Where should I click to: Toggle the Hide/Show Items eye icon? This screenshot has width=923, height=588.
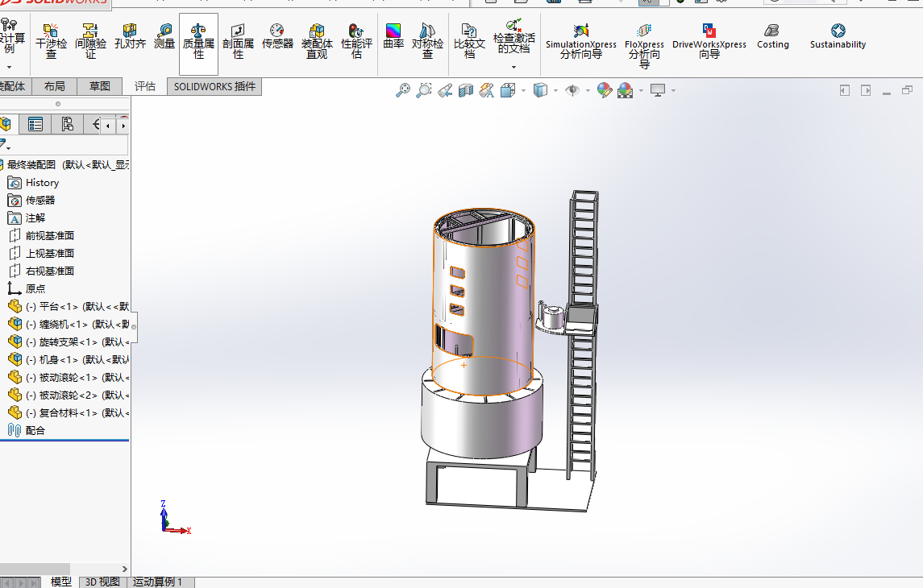click(572, 90)
